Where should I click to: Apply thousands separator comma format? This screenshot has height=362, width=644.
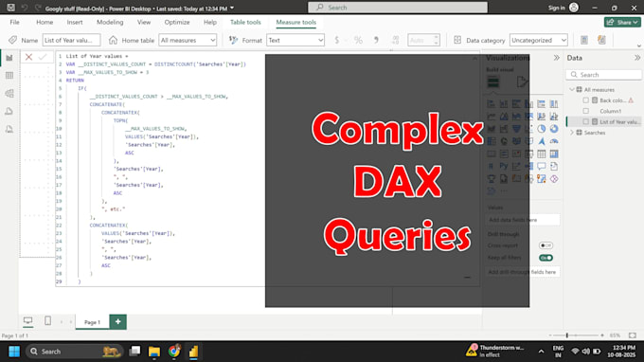click(376, 40)
